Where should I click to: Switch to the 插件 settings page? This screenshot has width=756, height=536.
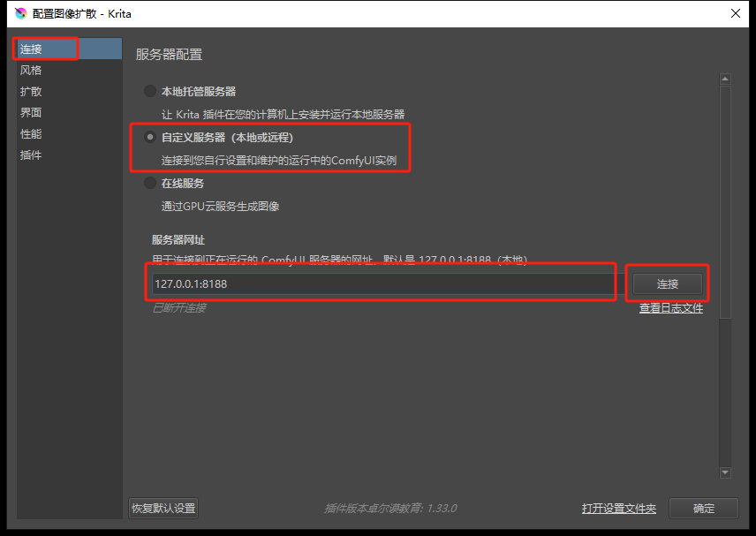tap(32, 155)
